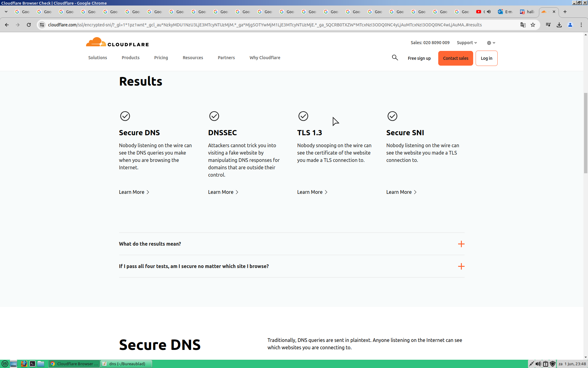This screenshot has height=368, width=588.
Task: Follow Learn More under DNSSEC
Action: [x=223, y=192]
